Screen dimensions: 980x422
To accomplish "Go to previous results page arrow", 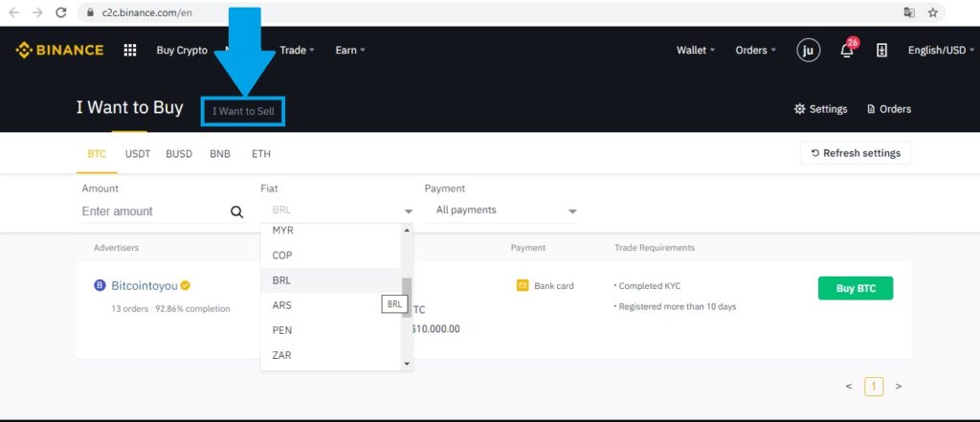I will pyautogui.click(x=849, y=387).
